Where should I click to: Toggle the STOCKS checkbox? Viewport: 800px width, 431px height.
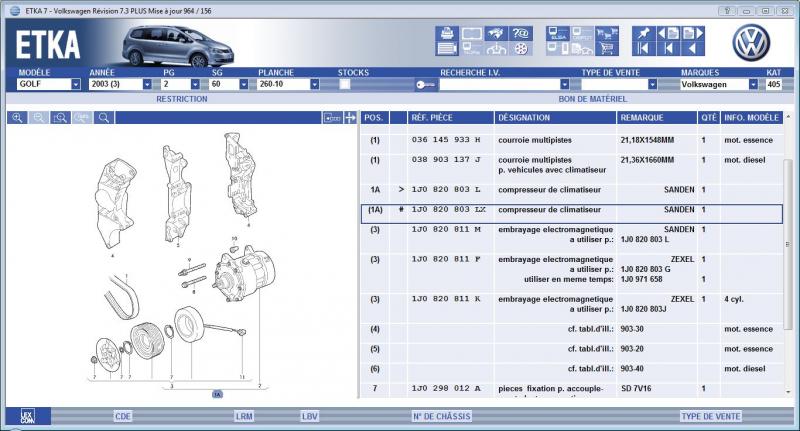345,84
